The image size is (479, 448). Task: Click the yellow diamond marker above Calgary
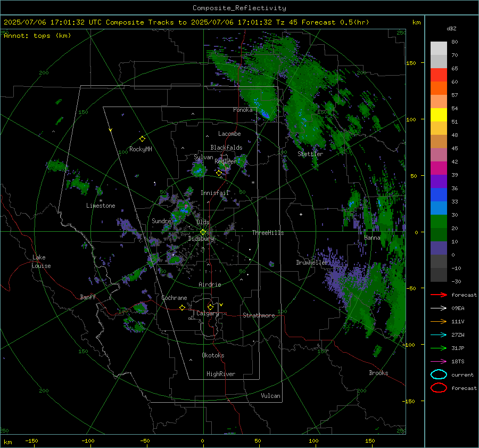(x=210, y=307)
